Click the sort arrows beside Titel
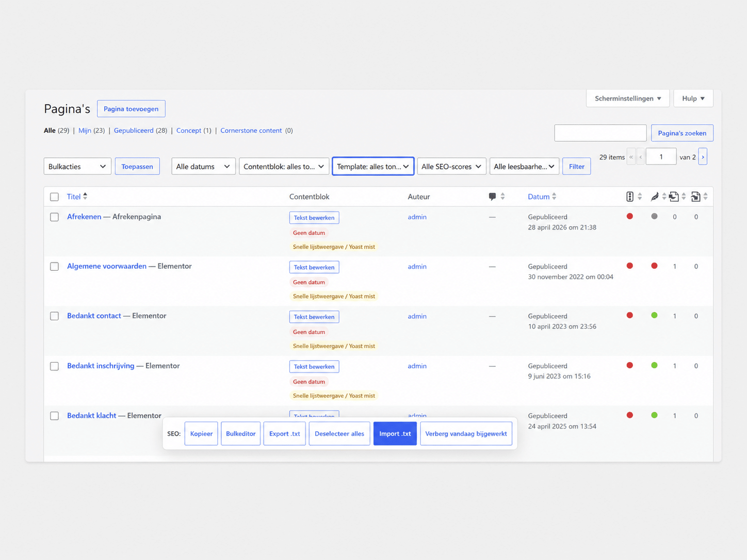This screenshot has width=747, height=560. pyautogui.click(x=85, y=196)
